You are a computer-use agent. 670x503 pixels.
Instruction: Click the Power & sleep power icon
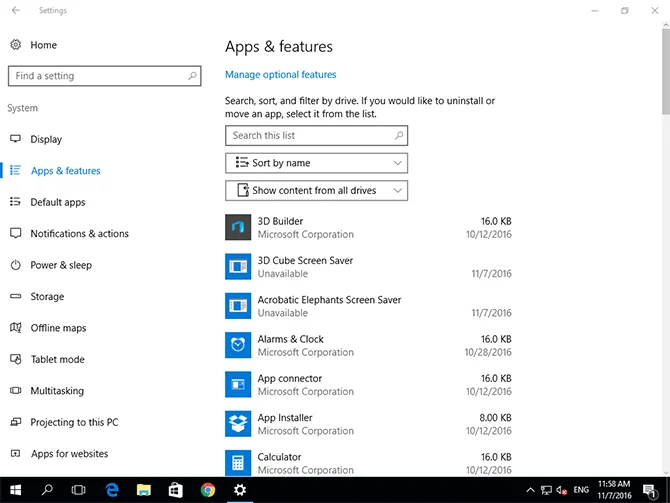point(15,265)
